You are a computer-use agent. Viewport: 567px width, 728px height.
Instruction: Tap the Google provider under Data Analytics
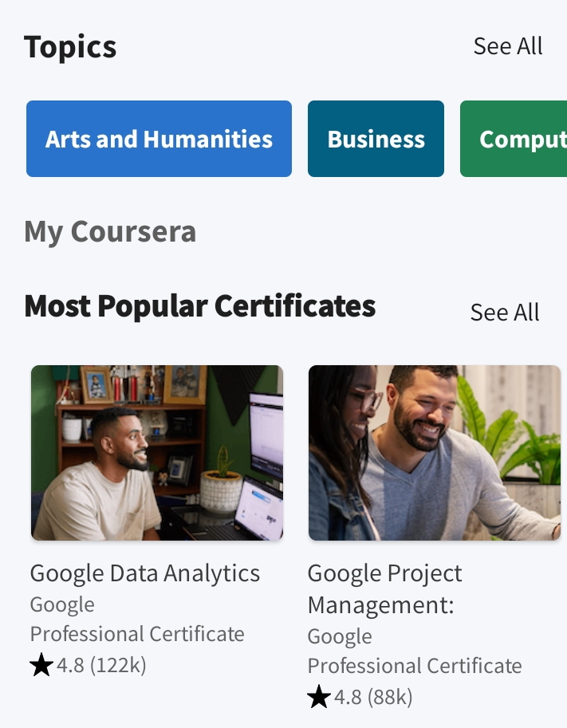click(62, 605)
